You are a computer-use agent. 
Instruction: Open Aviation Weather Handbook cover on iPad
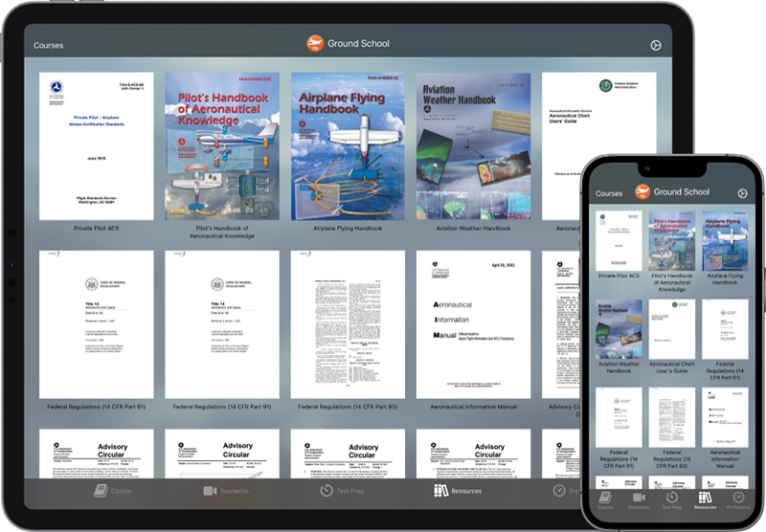tap(473, 146)
